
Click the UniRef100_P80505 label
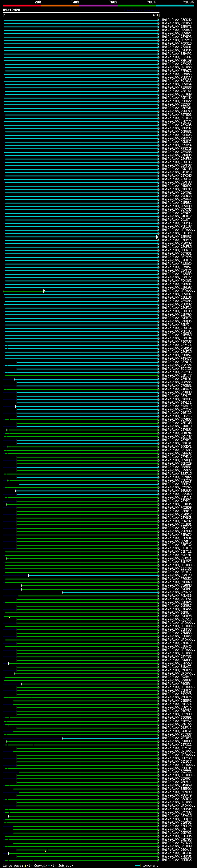[x=176, y=382]
